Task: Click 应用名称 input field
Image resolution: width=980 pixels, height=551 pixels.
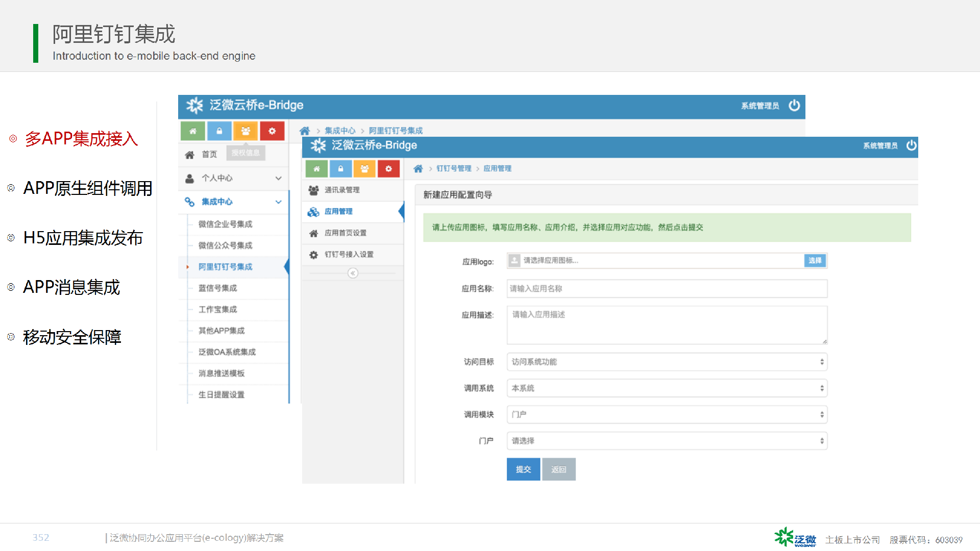Action: pyautogui.click(x=667, y=288)
